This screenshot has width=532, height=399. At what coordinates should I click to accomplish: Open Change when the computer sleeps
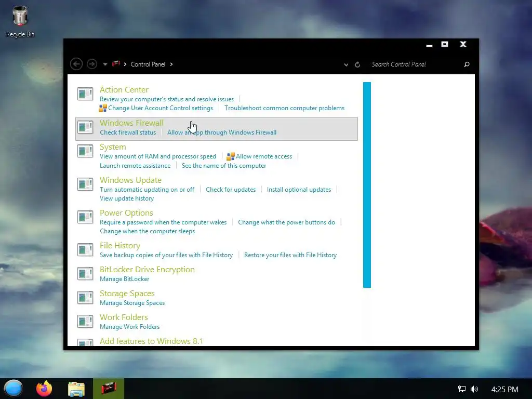tap(147, 231)
